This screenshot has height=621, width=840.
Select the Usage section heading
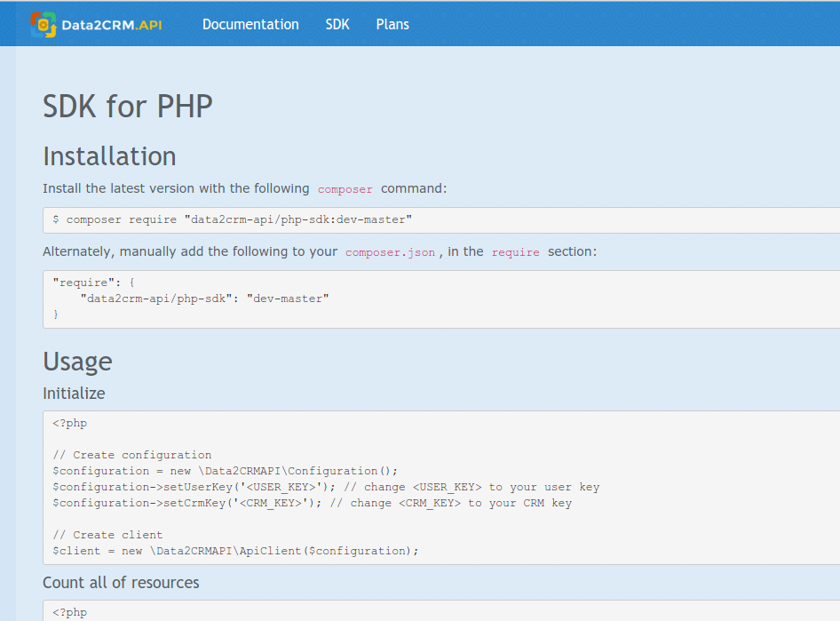[x=77, y=362]
